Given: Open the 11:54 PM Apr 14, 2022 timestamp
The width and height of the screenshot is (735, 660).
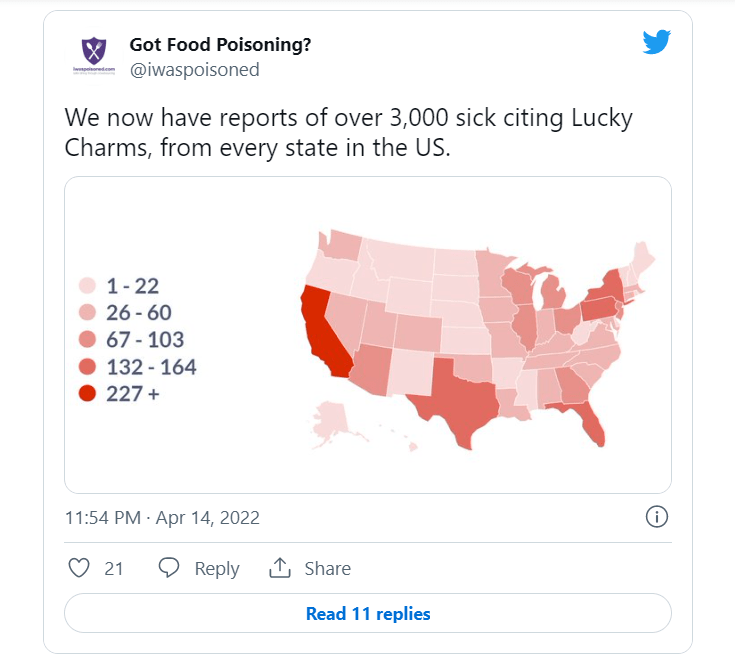Looking at the screenshot, I should (162, 518).
